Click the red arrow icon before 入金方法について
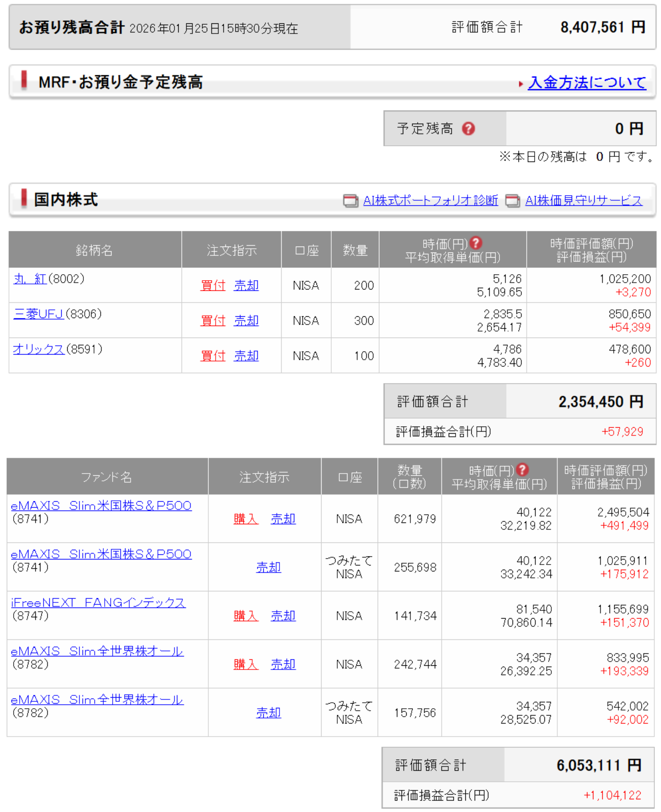 [x=521, y=84]
